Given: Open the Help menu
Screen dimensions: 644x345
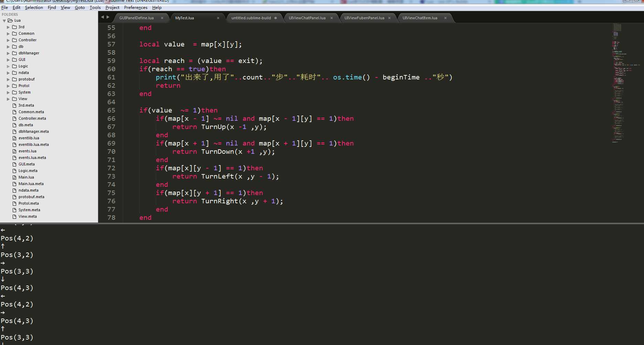Looking at the screenshot, I should (157, 8).
